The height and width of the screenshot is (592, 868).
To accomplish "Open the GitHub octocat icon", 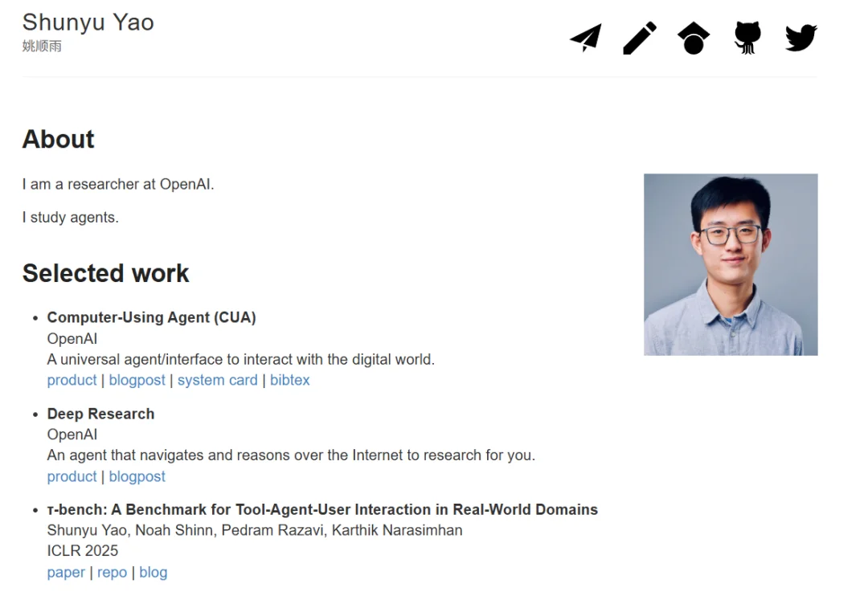I will pos(747,38).
